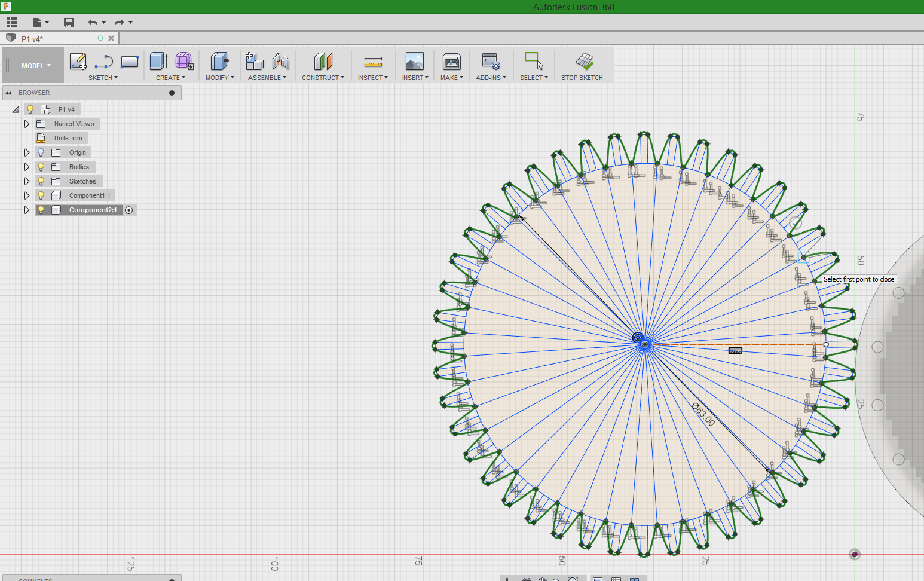The height and width of the screenshot is (581, 924).
Task: Click the Insert image icon
Action: [414, 61]
